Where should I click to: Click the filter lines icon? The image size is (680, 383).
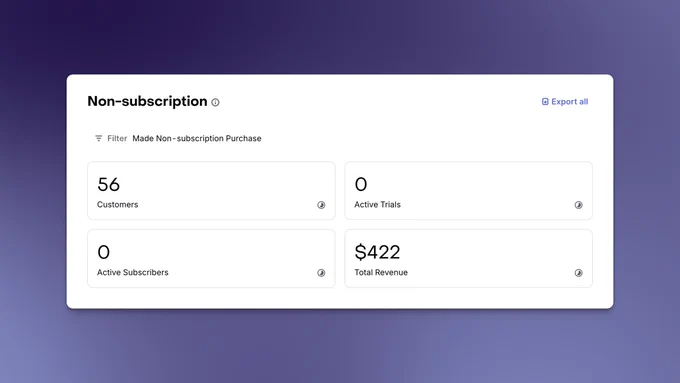coord(98,138)
